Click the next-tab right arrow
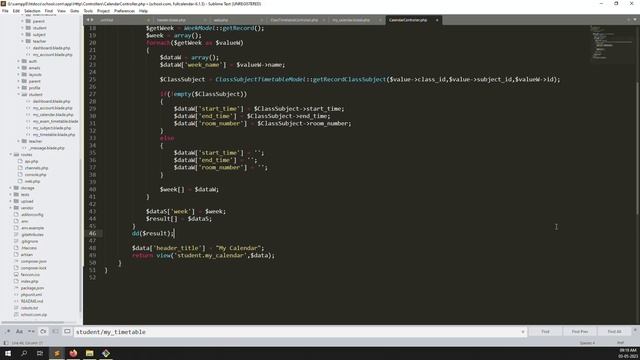Screen dimensions: 640x360 pyautogui.click(x=92, y=20)
